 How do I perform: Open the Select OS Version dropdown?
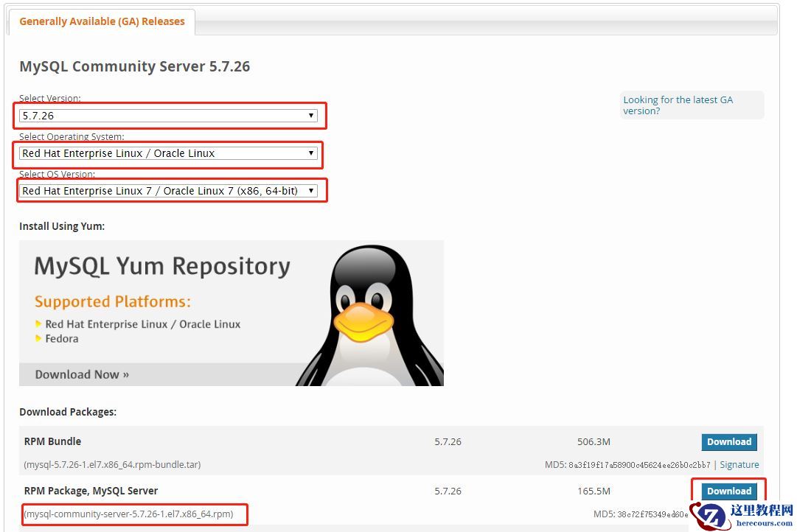tap(168, 191)
